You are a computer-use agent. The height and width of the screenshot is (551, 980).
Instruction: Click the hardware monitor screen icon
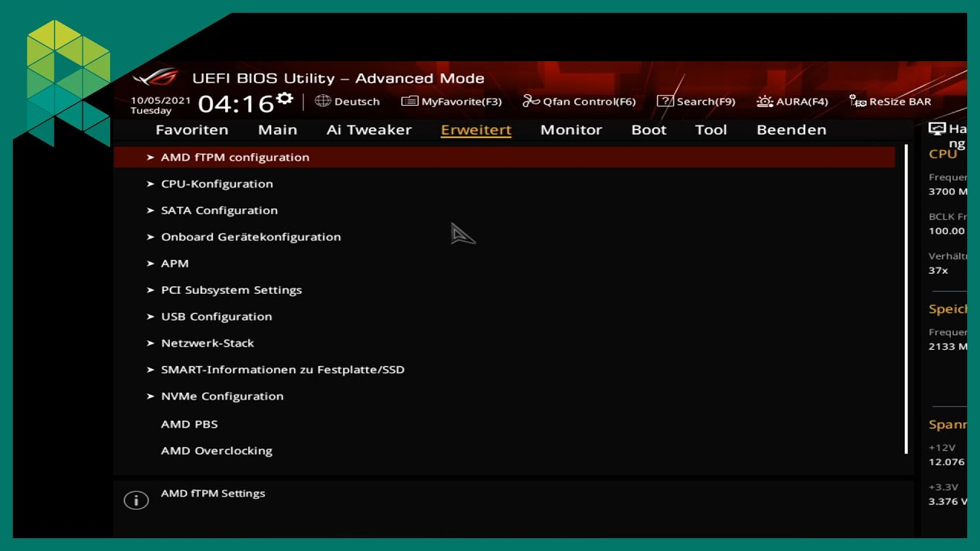pyautogui.click(x=937, y=129)
